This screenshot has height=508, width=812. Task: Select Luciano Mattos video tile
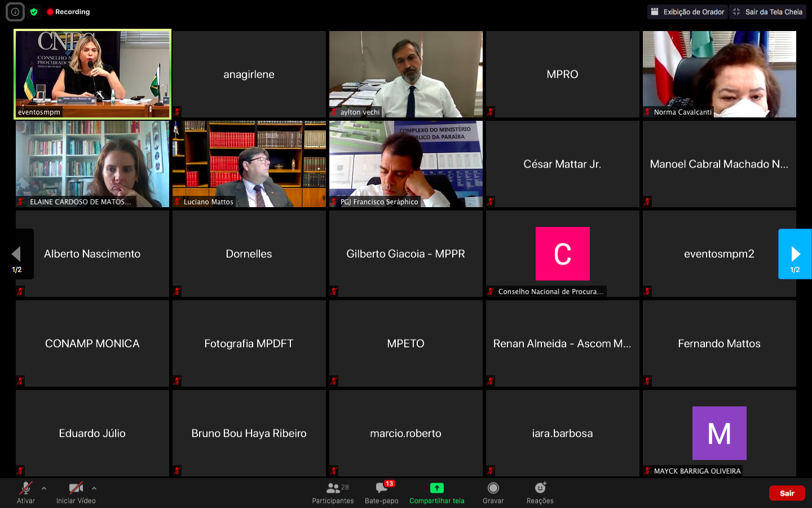(x=249, y=164)
